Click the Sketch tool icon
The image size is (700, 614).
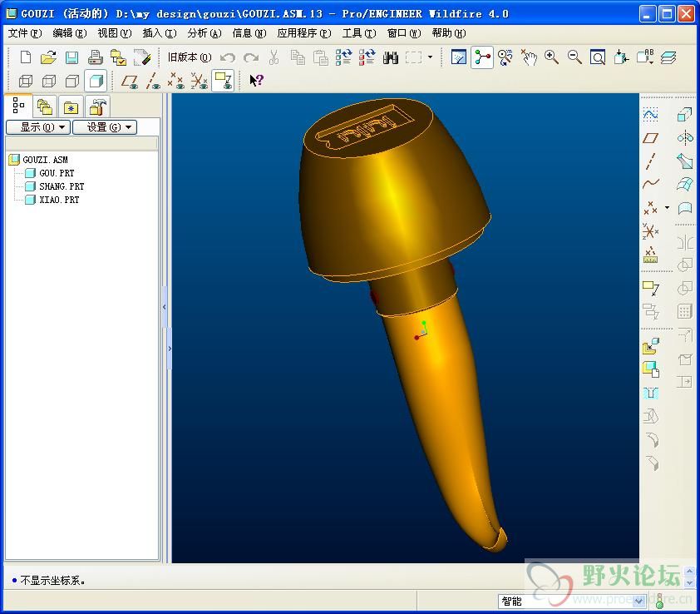pyautogui.click(x=650, y=115)
